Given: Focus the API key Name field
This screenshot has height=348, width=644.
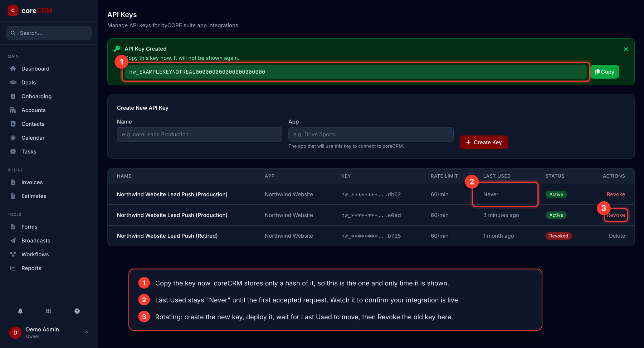Looking at the screenshot, I should click(199, 134).
